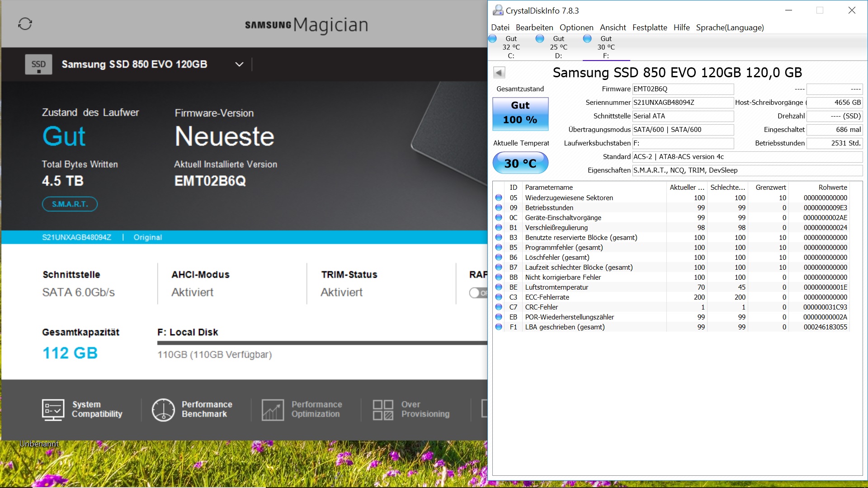Open Performance Optimization chart icon

tap(273, 409)
